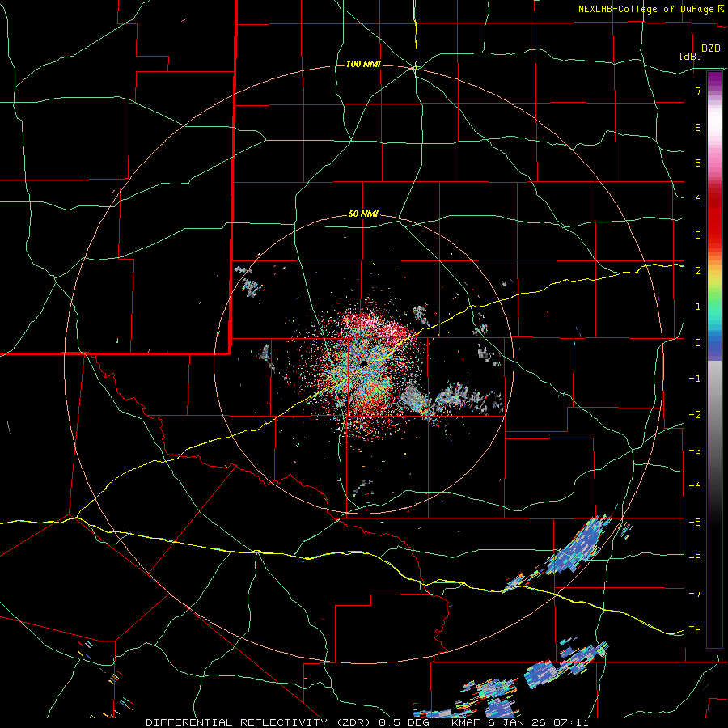
Task: Click the KMAF station identifier in caption
Action: click(467, 722)
